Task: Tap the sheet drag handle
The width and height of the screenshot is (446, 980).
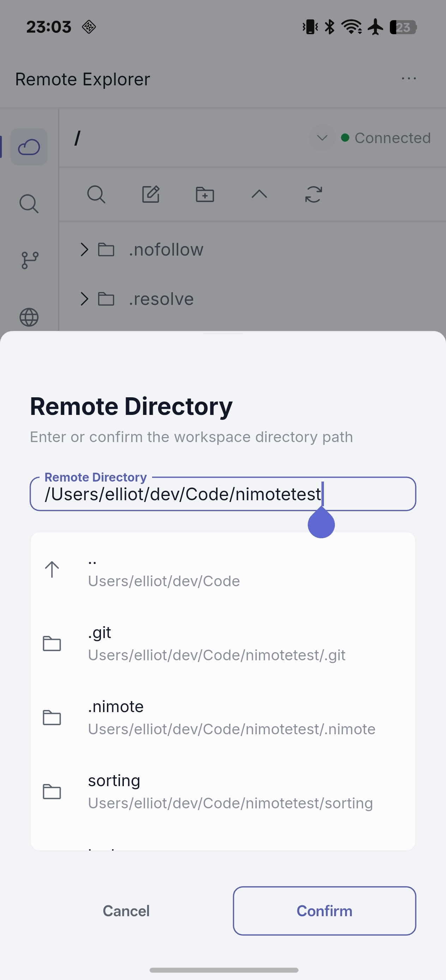Action: (223, 333)
